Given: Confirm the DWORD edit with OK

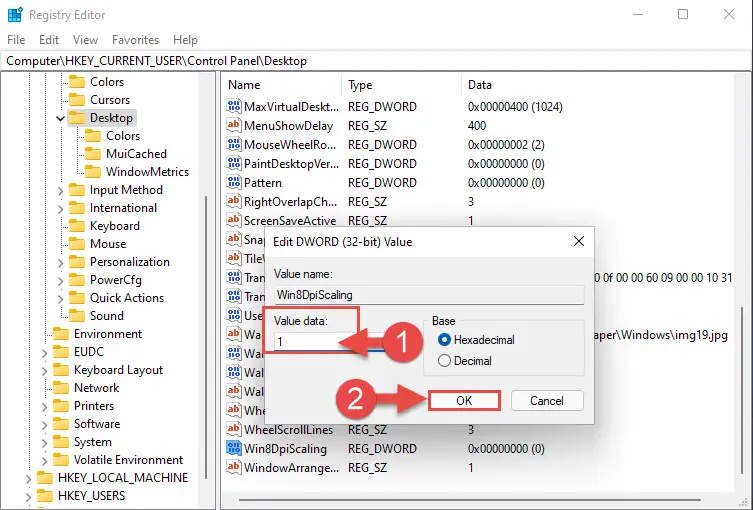Looking at the screenshot, I should pos(464,401).
